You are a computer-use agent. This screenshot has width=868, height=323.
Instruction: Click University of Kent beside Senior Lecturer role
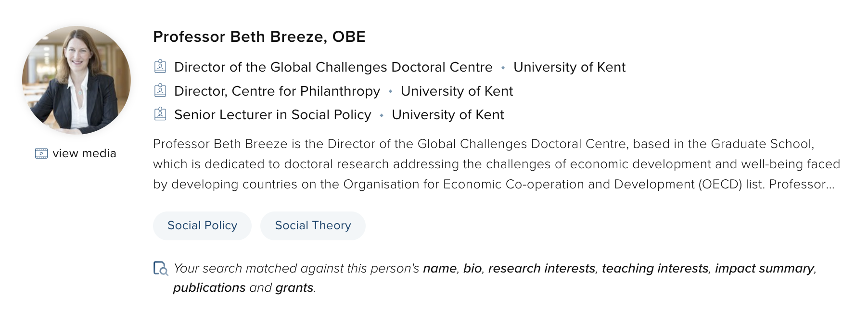pyautogui.click(x=447, y=114)
